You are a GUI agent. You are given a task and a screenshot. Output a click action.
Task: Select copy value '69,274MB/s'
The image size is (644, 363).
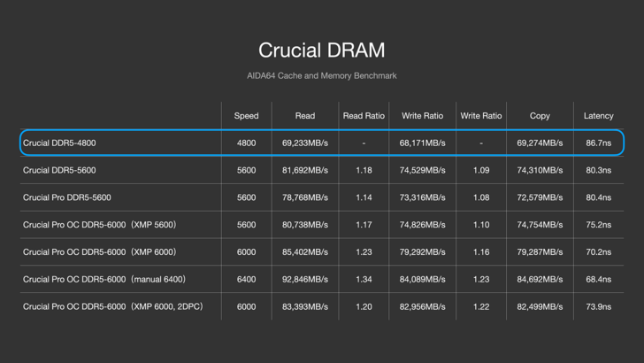click(x=540, y=143)
